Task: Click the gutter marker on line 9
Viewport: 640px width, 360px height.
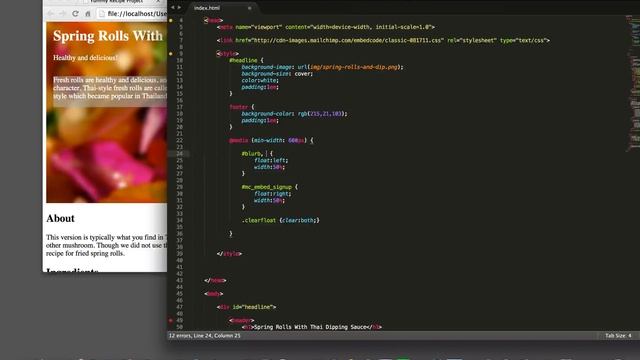Action: tap(171, 53)
